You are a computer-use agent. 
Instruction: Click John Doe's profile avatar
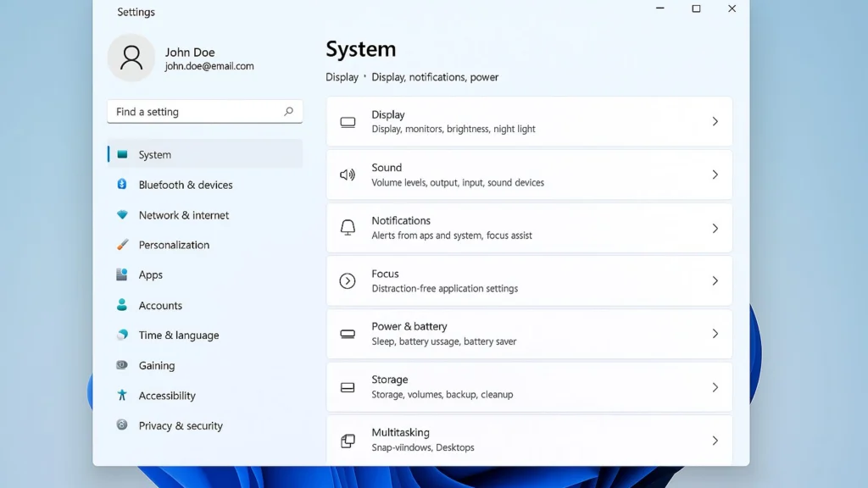tap(131, 58)
